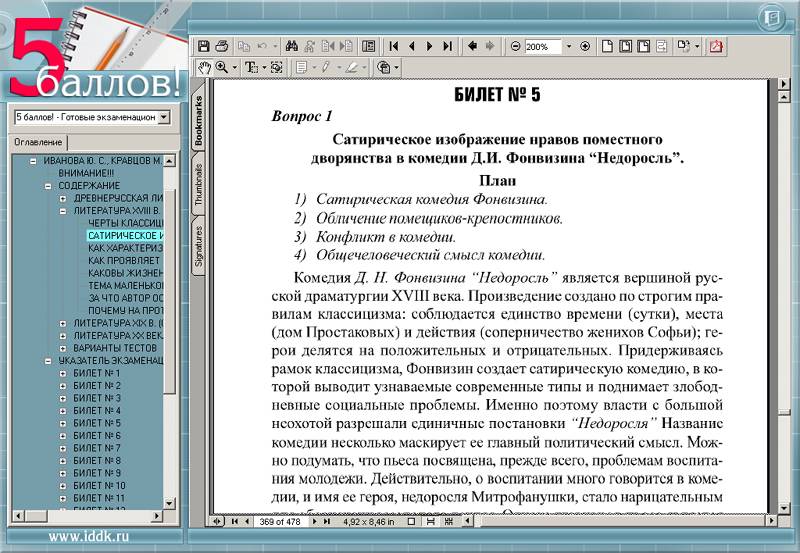Viewport: 800px width, 553px height.
Task: Open the dropdown arrow beside the stacked-pages tool icon
Action: (x=396, y=68)
